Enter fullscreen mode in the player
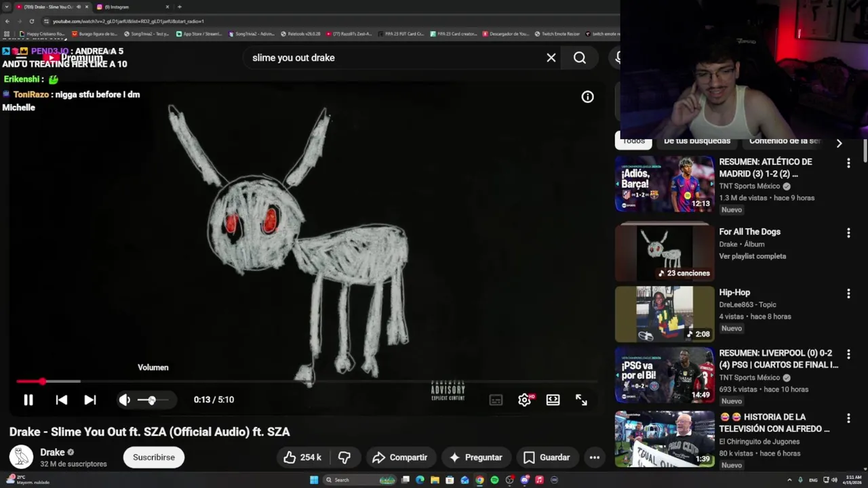 pos(581,400)
